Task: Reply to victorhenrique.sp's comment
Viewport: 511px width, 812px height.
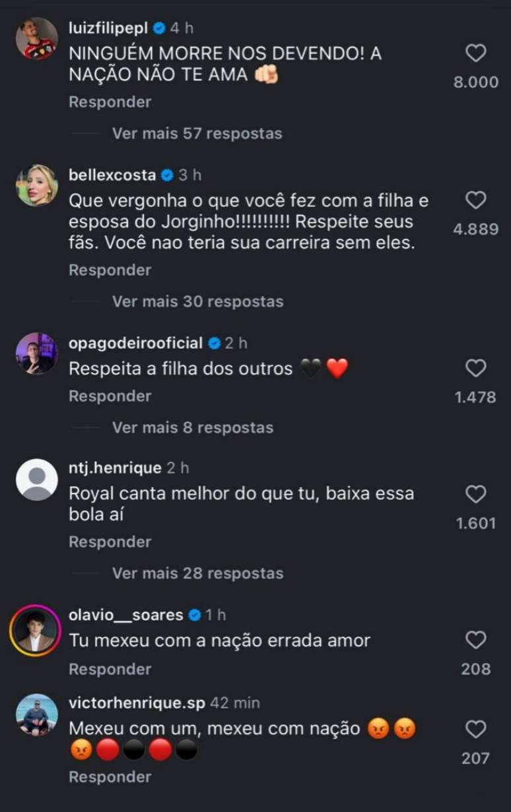Action: click(110, 777)
